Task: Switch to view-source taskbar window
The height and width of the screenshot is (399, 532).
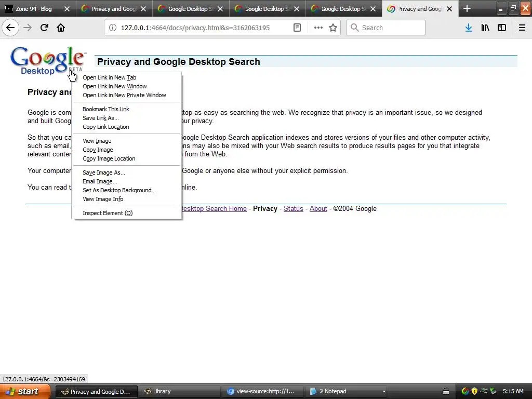Action: (262, 391)
